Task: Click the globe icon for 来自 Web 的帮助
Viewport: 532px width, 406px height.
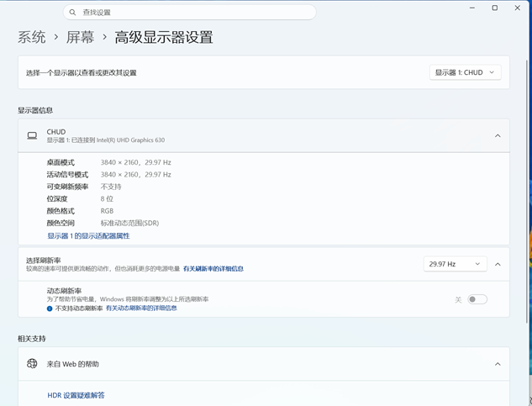Action: 32,364
